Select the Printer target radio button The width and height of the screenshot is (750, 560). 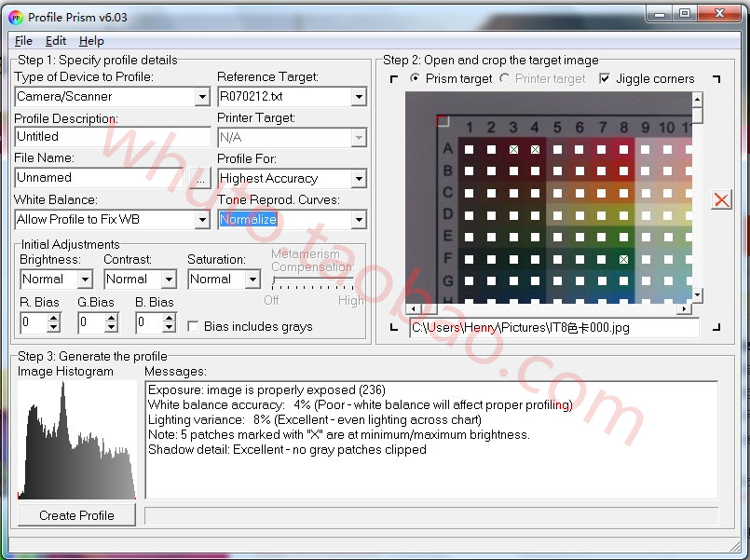coord(504,78)
